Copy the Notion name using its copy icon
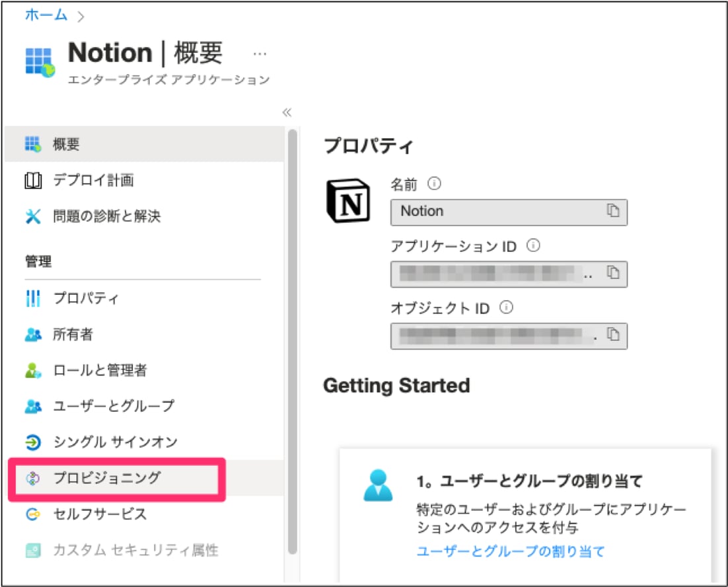728x587 pixels. tap(614, 212)
